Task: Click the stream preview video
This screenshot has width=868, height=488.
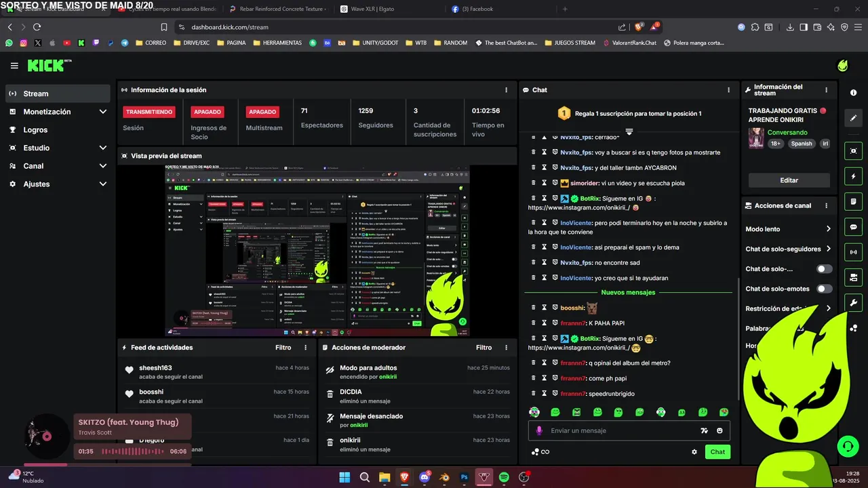Action: [x=319, y=251]
